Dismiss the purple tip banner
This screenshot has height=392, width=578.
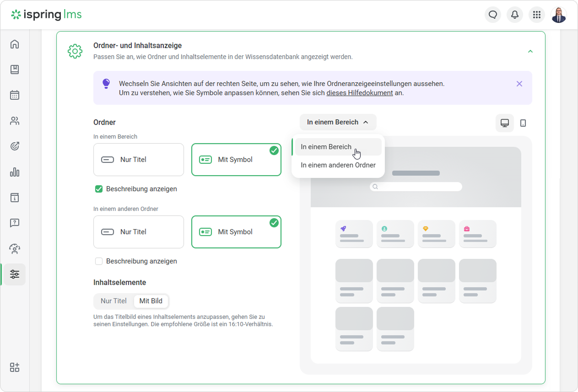(519, 84)
